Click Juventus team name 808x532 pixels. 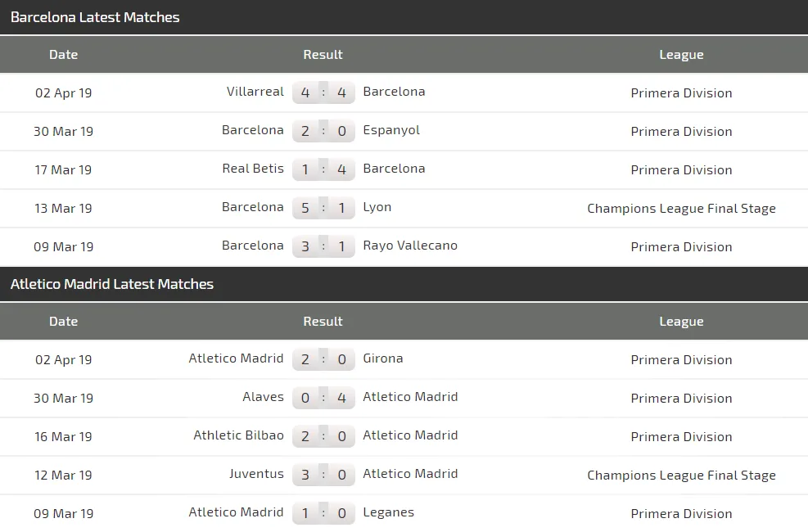coord(256,474)
